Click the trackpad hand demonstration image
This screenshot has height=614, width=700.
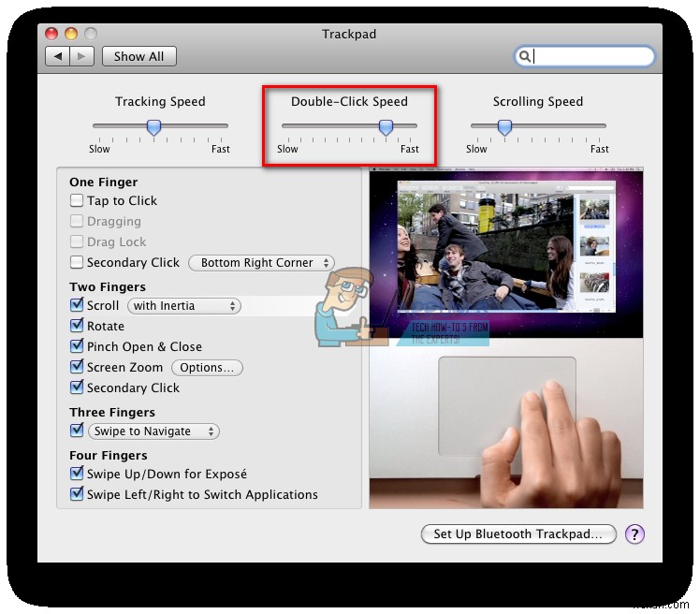point(506,423)
